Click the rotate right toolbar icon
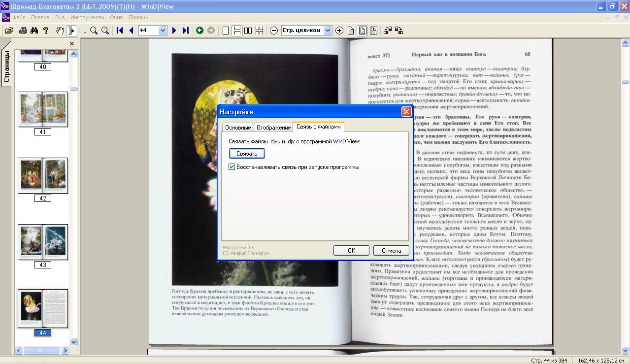 (399, 31)
